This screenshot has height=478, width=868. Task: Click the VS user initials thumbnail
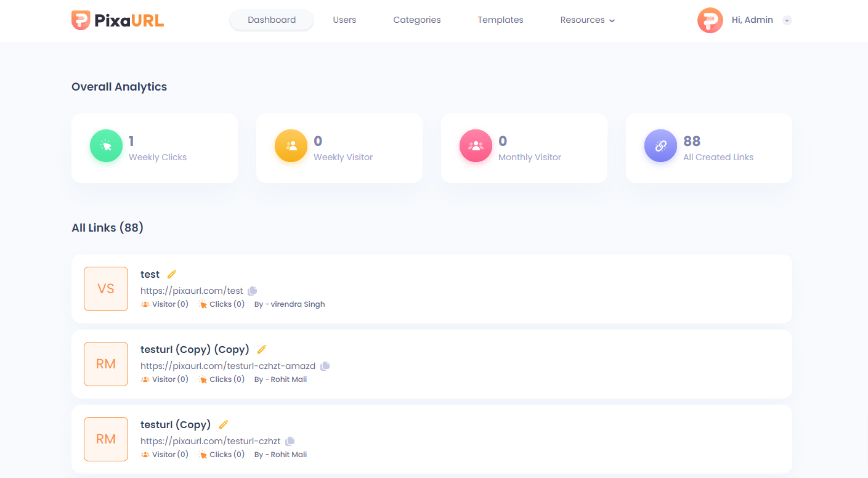click(106, 289)
